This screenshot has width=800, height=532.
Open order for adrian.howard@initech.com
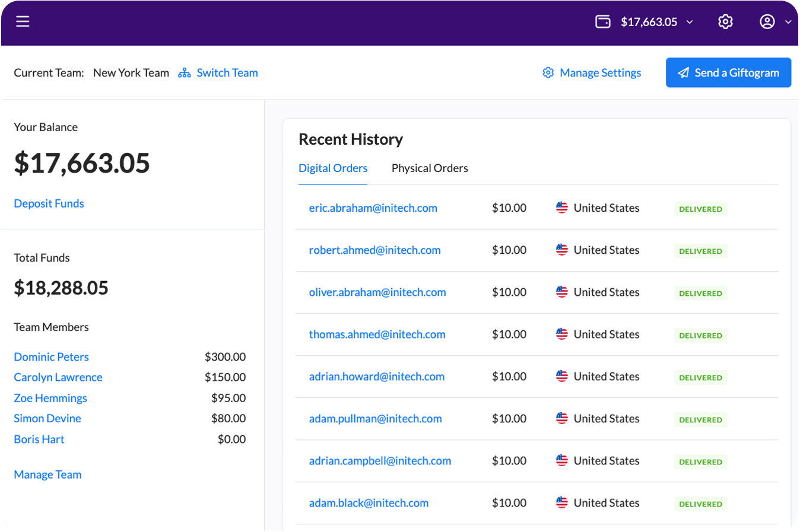pos(376,376)
